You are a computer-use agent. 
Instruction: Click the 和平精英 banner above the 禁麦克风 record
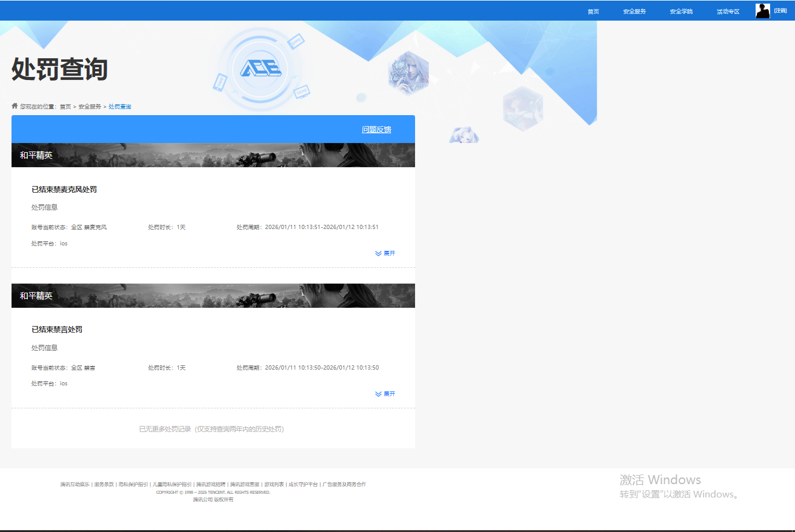(213, 155)
